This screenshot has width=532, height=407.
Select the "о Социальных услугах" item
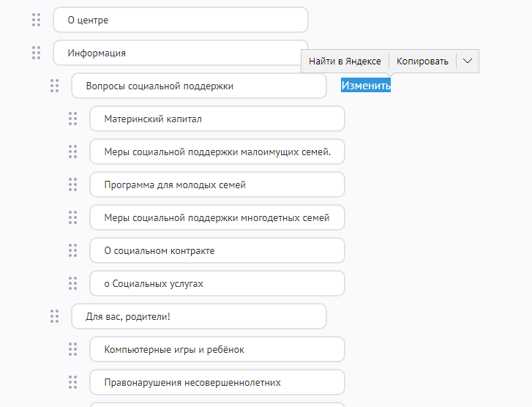pyautogui.click(x=217, y=283)
